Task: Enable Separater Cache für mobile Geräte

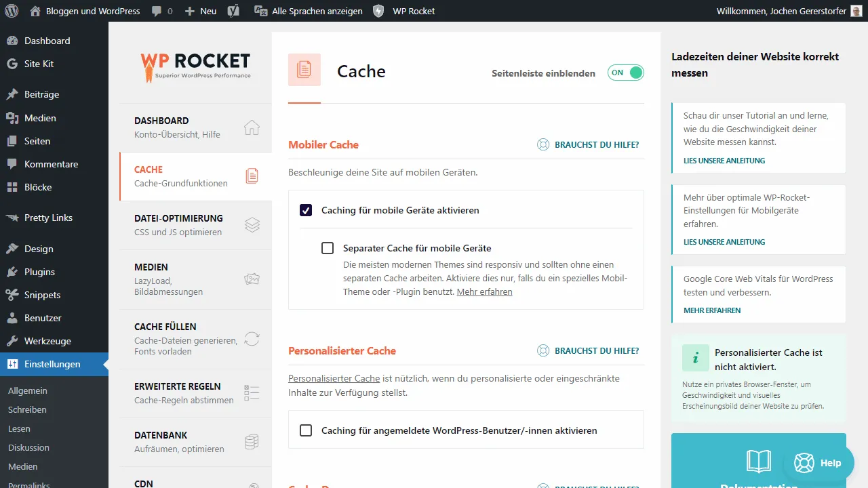Action: coord(328,248)
